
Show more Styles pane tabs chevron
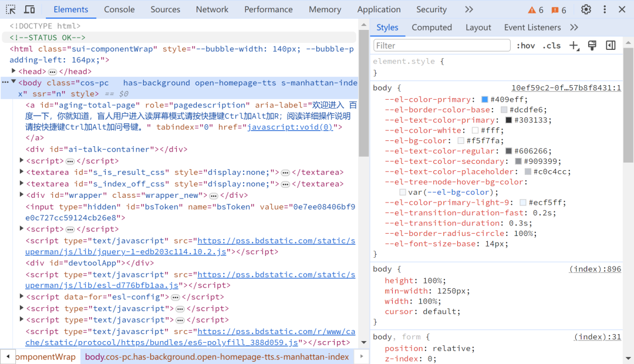(x=574, y=28)
